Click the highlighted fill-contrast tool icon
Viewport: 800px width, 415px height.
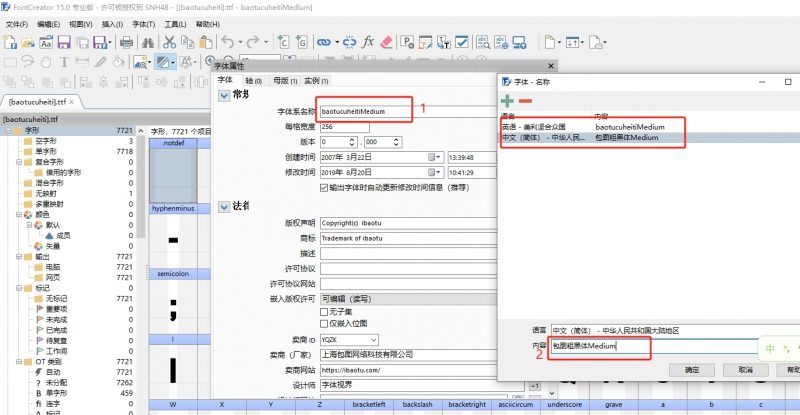click(163, 62)
